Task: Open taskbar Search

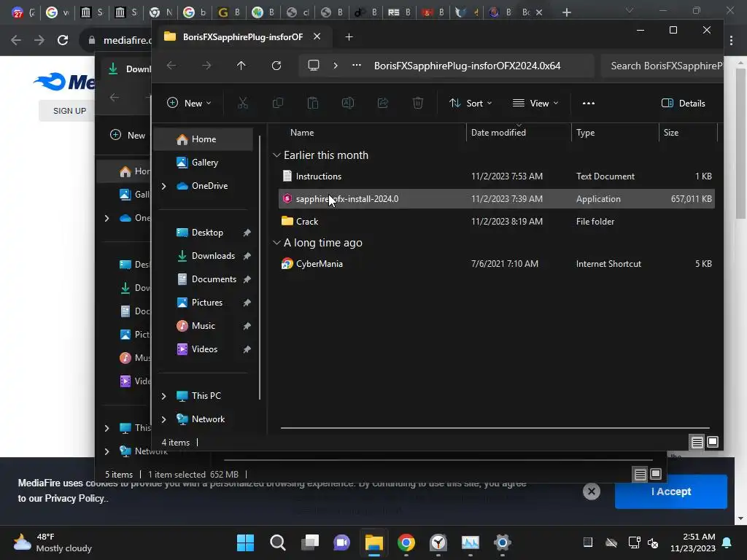Action: pos(278,542)
